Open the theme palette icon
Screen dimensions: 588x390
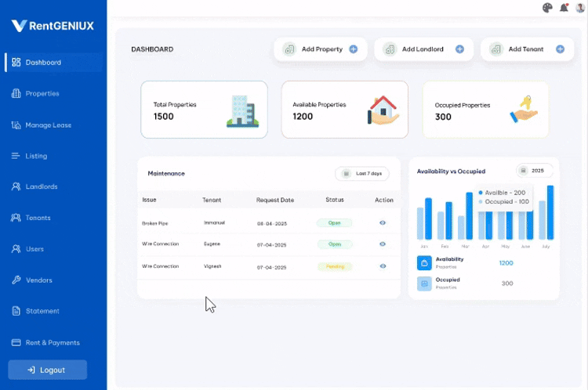click(x=548, y=8)
